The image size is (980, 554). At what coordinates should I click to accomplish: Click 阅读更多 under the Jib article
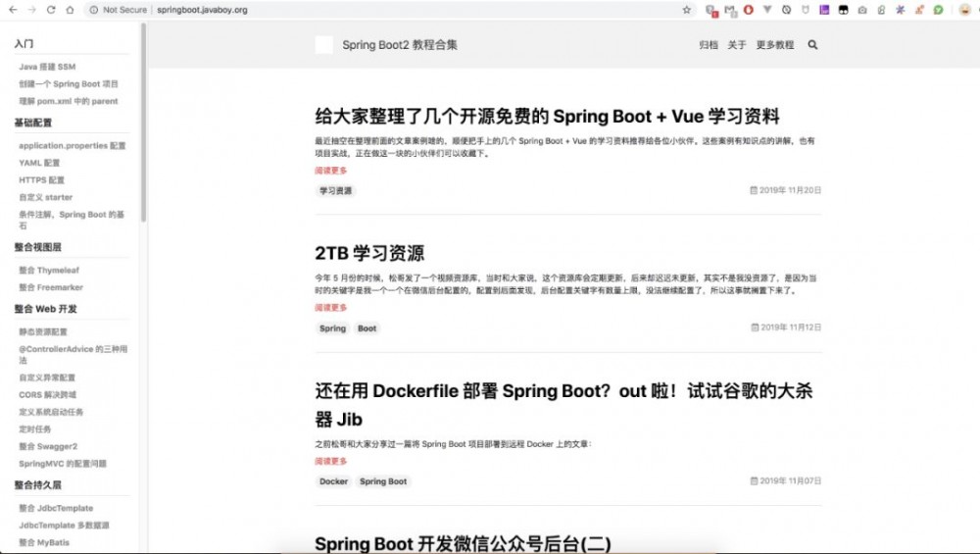[330, 461]
